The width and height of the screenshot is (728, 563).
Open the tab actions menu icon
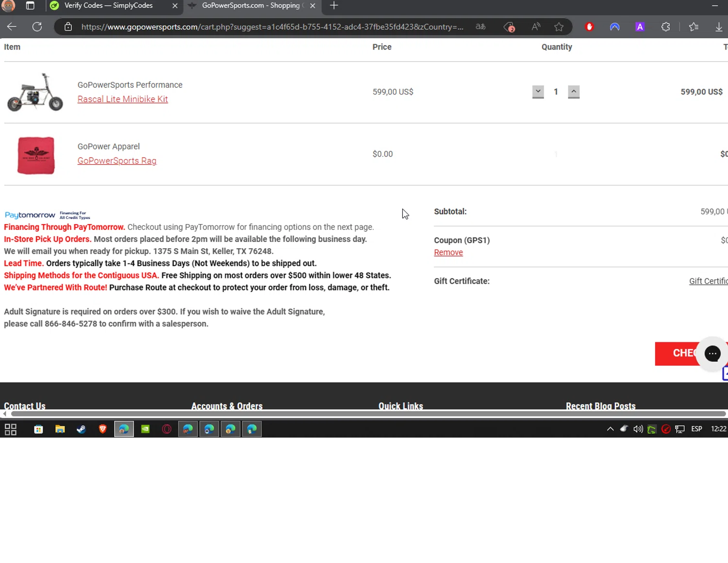[30, 5]
